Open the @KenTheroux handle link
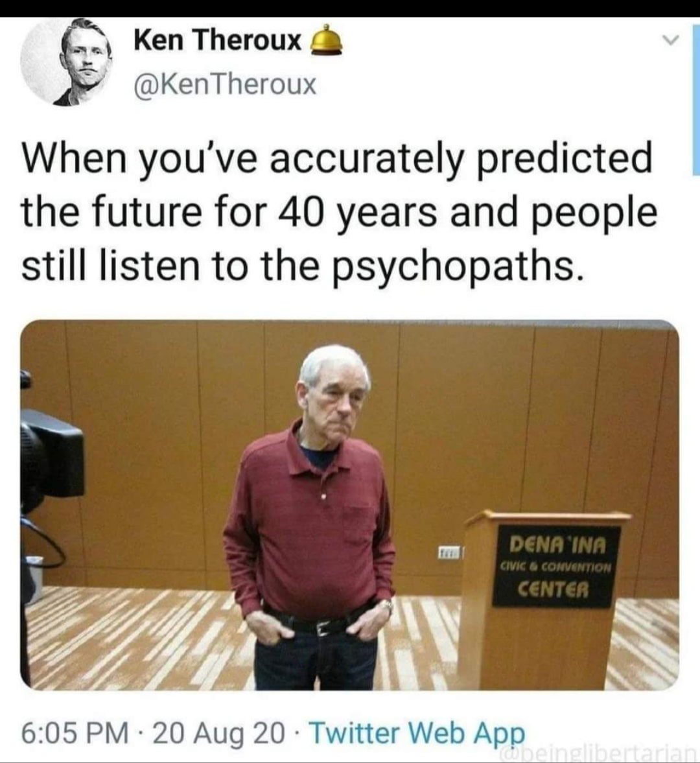This screenshot has height=763, width=700. pyautogui.click(x=225, y=85)
